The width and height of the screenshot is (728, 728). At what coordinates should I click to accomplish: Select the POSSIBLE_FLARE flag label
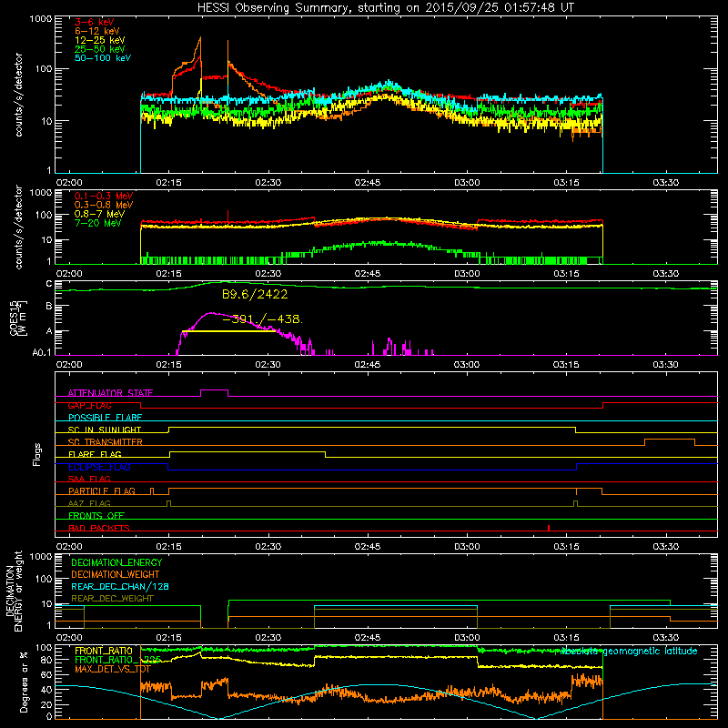point(105,418)
